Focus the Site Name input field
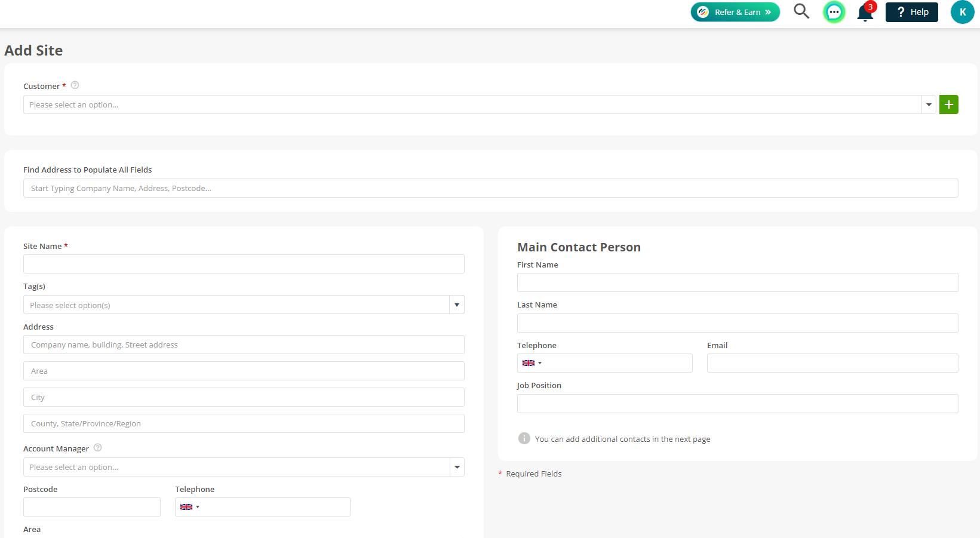 click(x=244, y=264)
